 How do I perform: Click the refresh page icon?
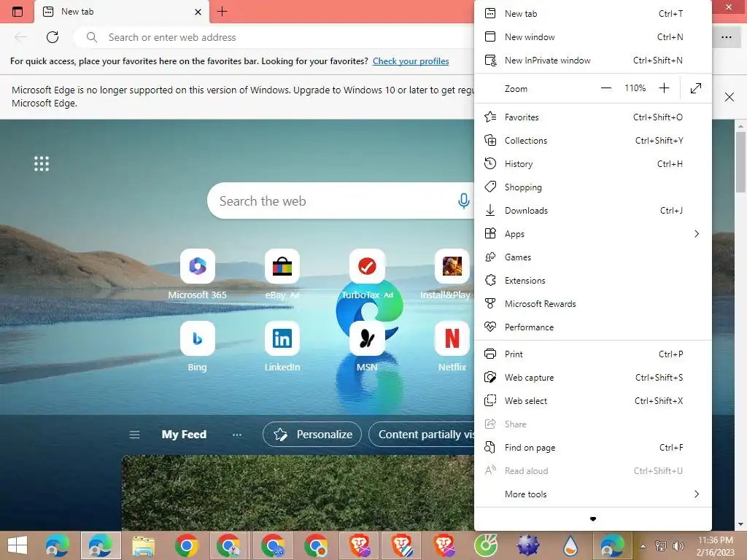53,37
